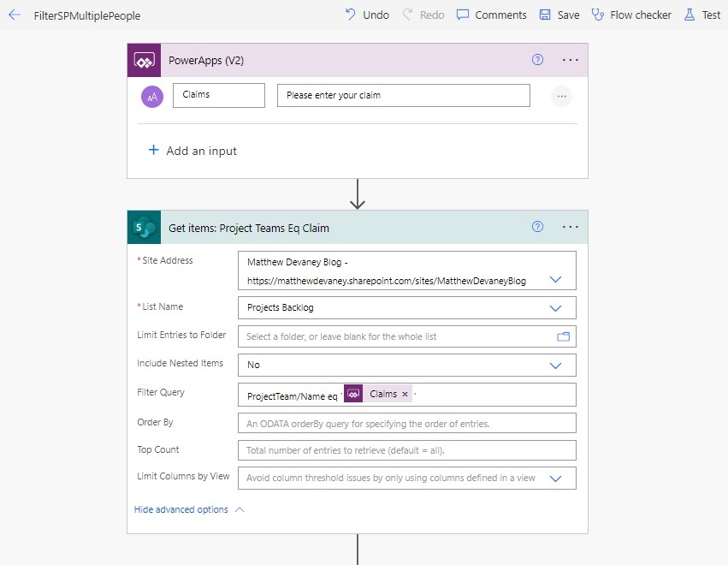
Task: Run the Flow checker
Action: click(x=631, y=15)
